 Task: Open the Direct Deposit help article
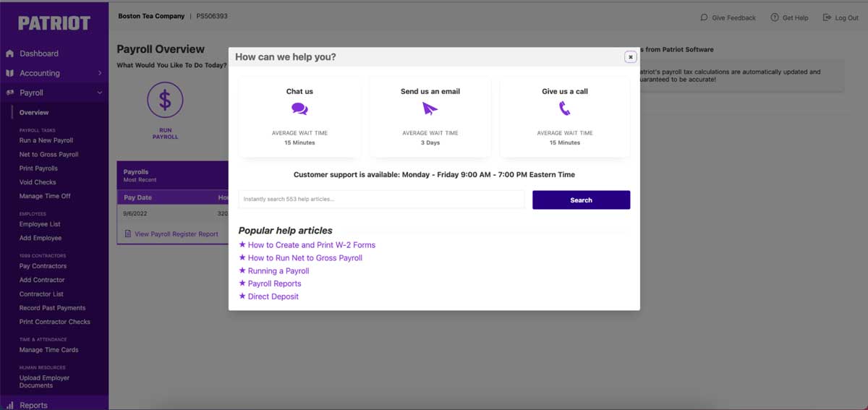(x=273, y=296)
